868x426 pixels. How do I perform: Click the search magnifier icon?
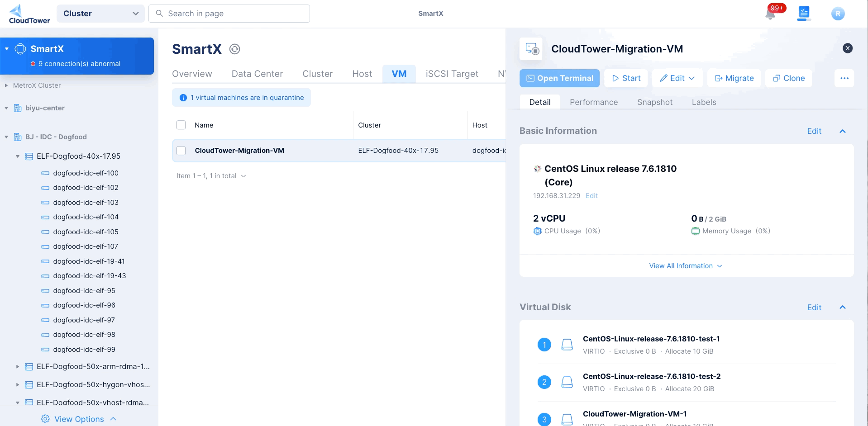coord(159,14)
